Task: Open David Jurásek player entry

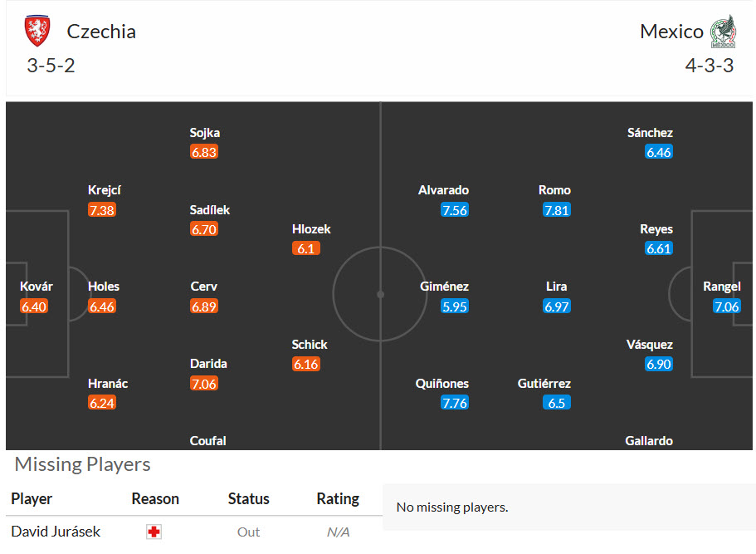Action: [56, 532]
